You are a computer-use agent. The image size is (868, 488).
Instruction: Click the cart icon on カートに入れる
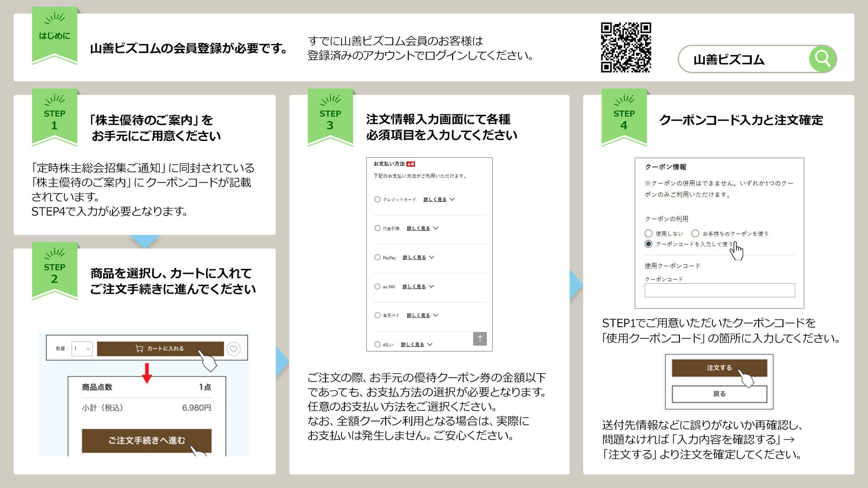(x=139, y=349)
